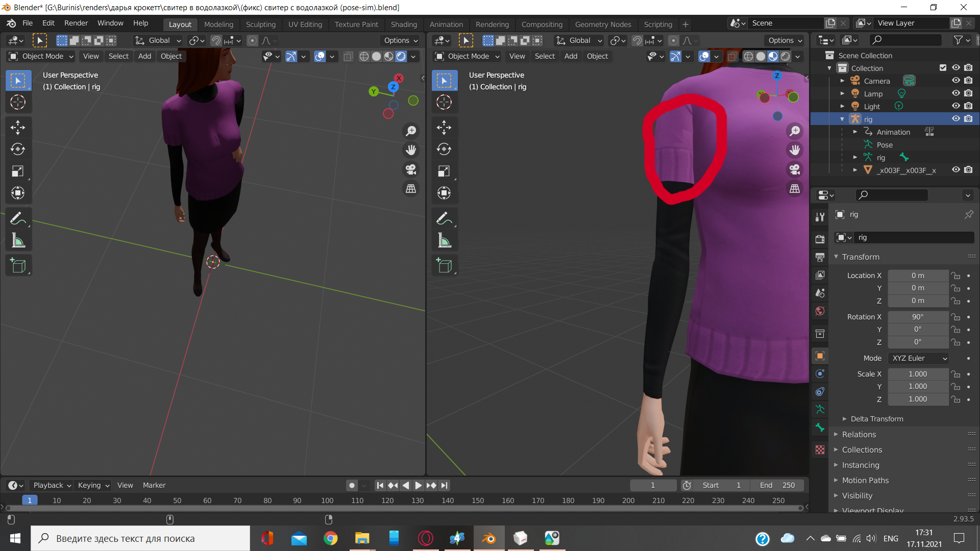Toggle camera view in right viewport
Image resolution: width=980 pixels, height=551 pixels.
(795, 169)
